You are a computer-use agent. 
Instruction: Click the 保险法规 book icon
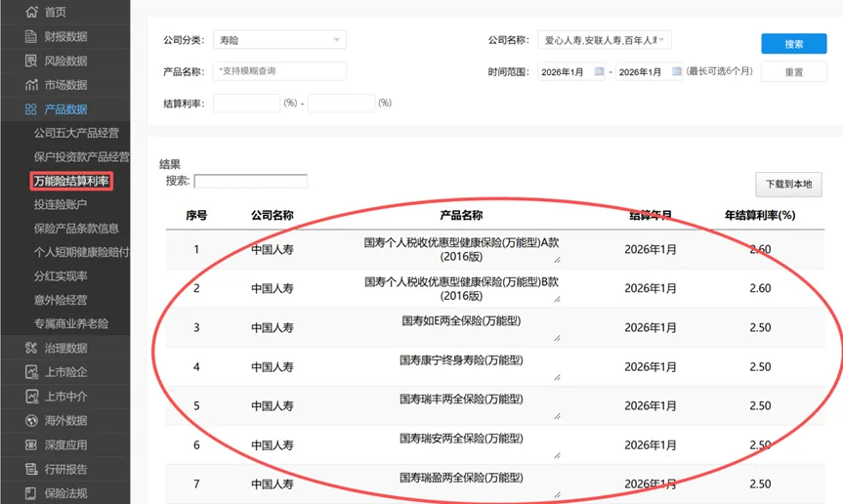[x=31, y=493]
